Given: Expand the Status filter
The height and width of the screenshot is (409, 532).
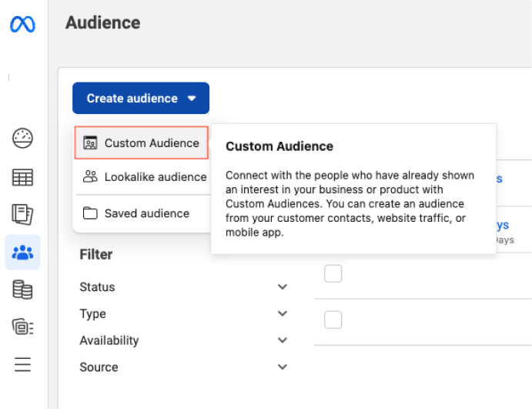Looking at the screenshot, I should tap(282, 287).
